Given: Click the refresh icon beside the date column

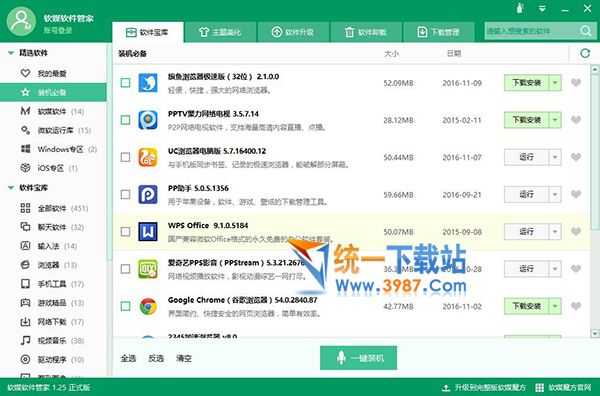Looking at the screenshot, I should pyautogui.click(x=585, y=53).
